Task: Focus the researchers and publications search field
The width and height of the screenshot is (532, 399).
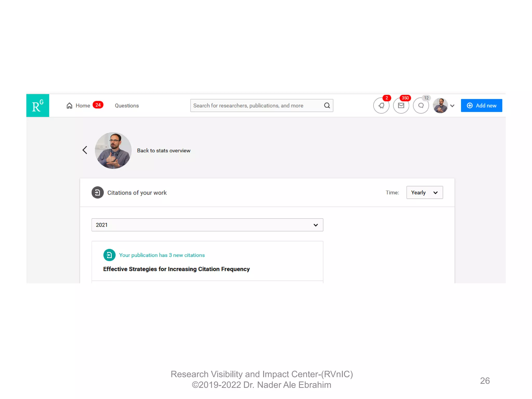Action: coord(262,105)
